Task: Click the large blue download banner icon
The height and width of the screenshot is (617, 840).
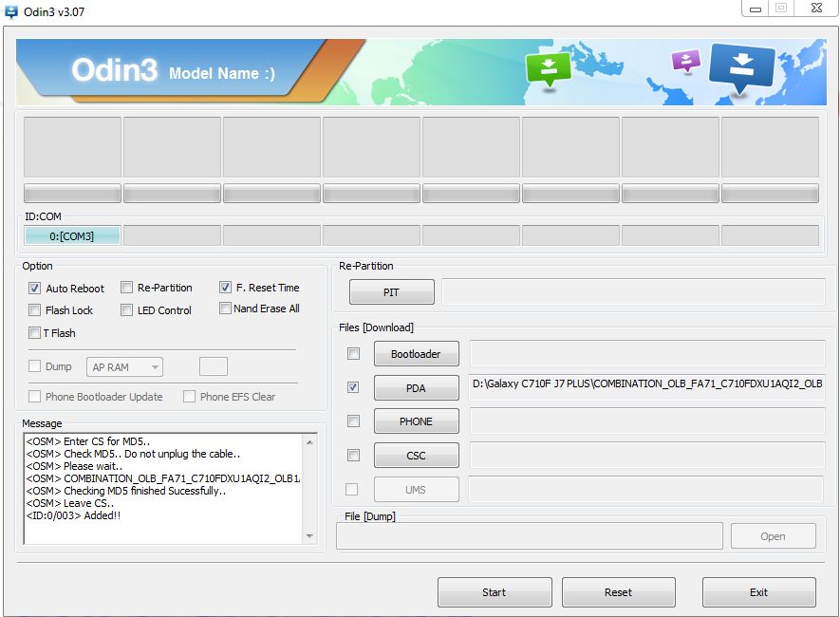Action: click(x=742, y=68)
